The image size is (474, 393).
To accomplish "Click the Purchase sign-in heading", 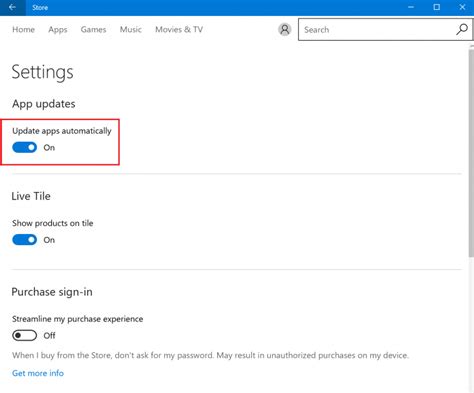I will (52, 292).
